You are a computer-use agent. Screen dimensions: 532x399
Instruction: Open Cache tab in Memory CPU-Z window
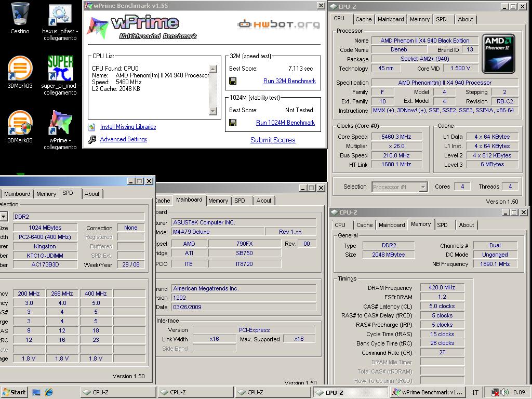(x=364, y=225)
